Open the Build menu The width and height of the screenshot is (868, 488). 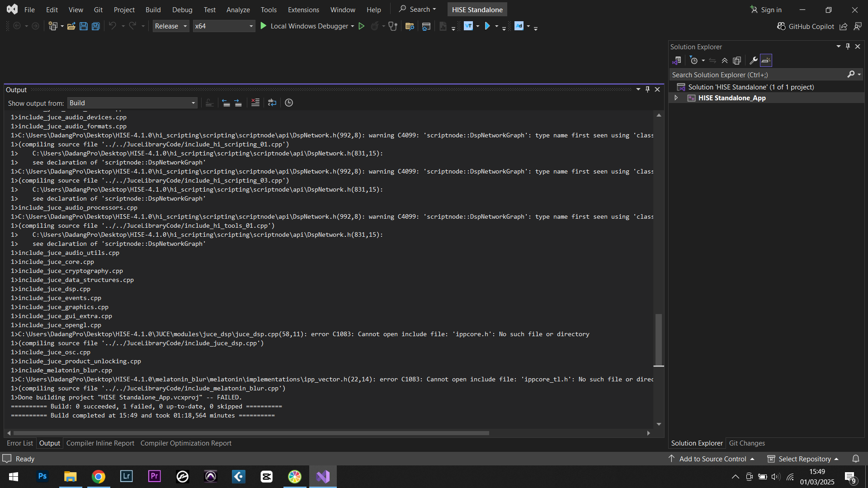(x=153, y=9)
